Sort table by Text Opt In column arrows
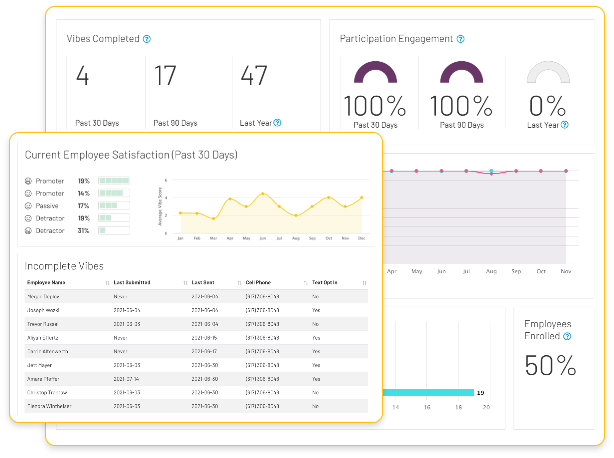The width and height of the screenshot is (614, 458). pyautogui.click(x=365, y=283)
